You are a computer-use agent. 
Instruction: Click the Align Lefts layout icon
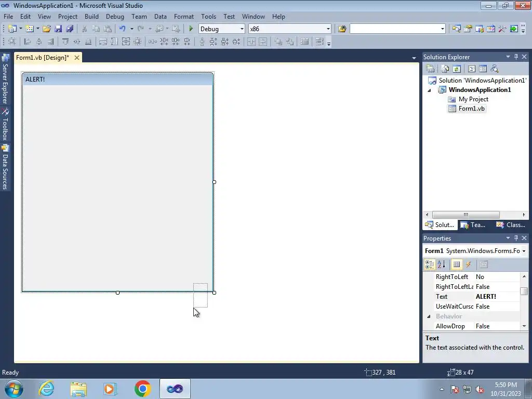click(x=28, y=42)
